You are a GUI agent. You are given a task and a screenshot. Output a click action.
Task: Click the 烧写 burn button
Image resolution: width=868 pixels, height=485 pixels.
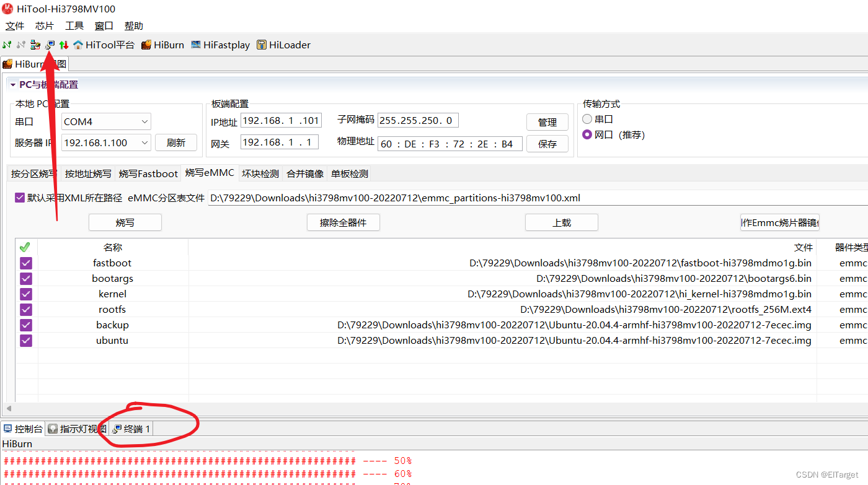point(125,222)
